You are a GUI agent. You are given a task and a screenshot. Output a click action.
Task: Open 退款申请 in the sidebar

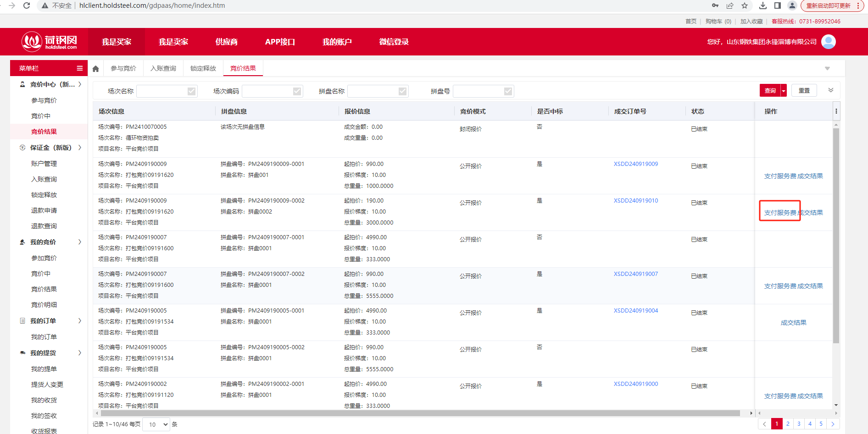(x=44, y=210)
